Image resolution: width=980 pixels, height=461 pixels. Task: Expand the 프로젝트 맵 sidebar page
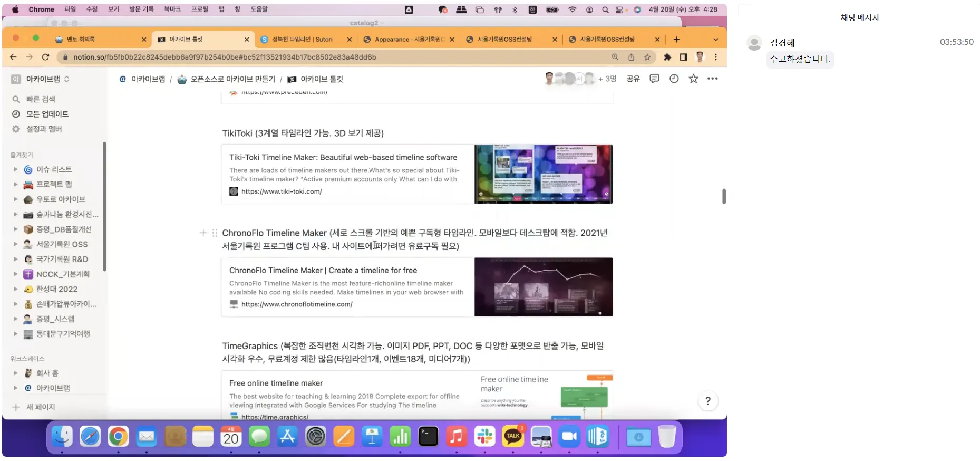coord(15,184)
